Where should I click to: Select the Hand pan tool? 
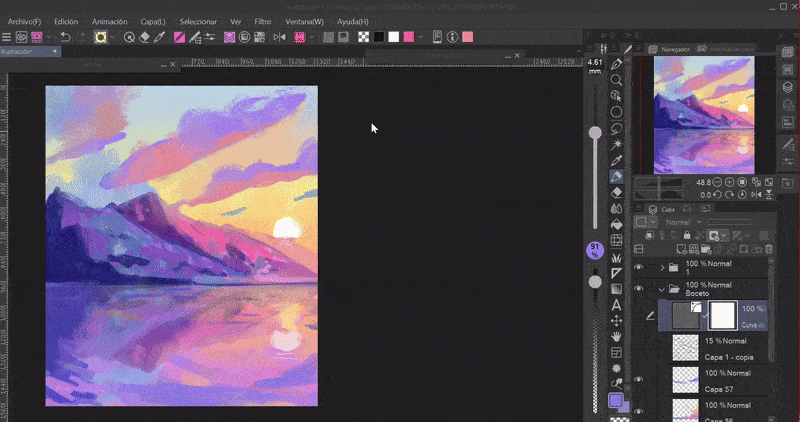[x=616, y=337]
